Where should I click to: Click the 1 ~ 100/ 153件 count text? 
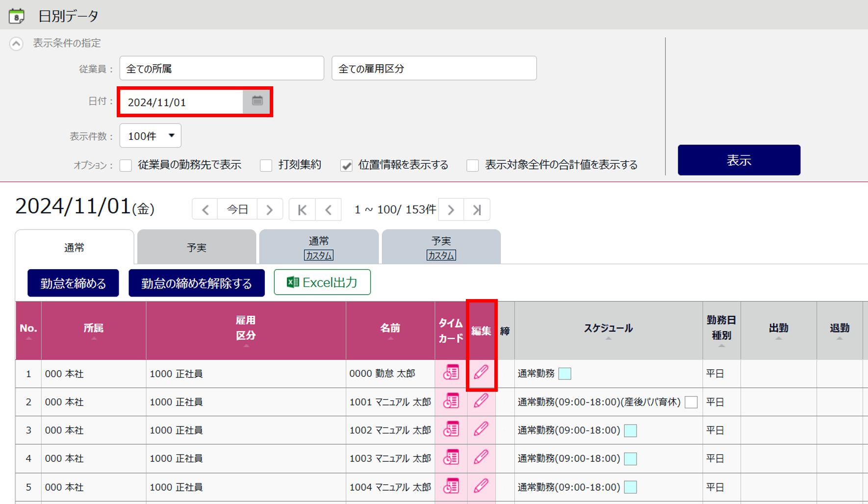pos(395,210)
